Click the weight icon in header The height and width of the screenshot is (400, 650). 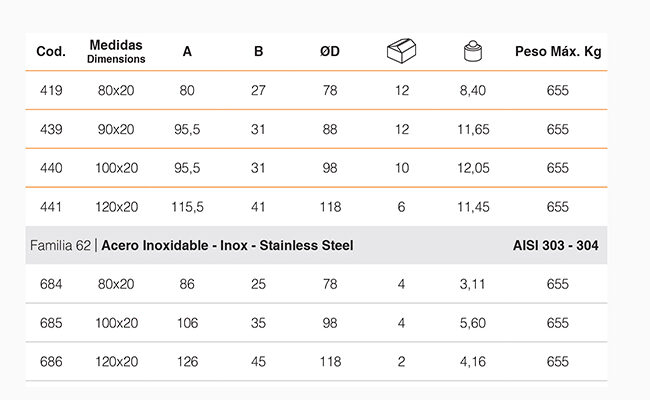471,52
